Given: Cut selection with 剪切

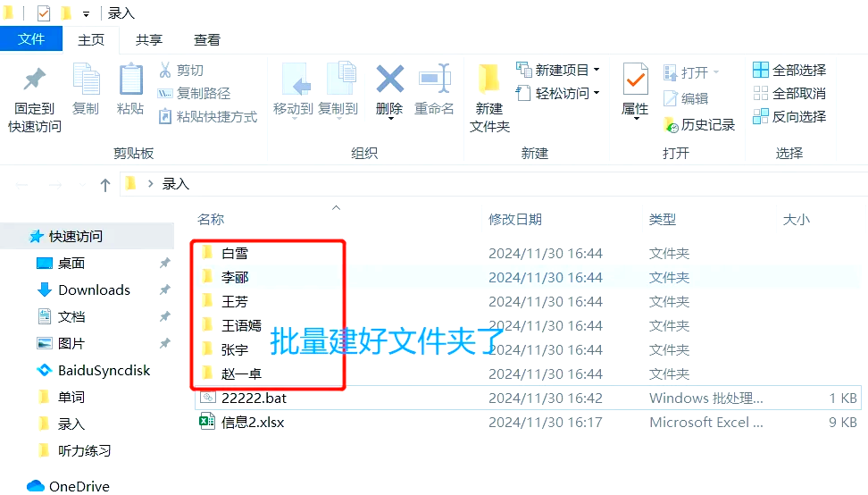Looking at the screenshot, I should pyautogui.click(x=181, y=71).
